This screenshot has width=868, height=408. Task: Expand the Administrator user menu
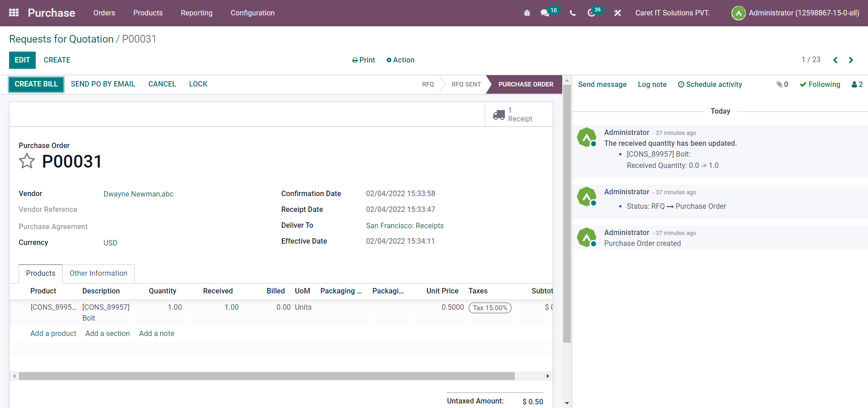click(x=796, y=13)
